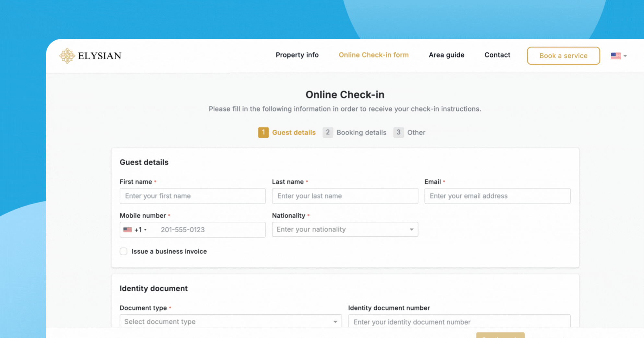Click the step 2 Booking details badge
Viewport: 644px width, 338px height.
click(328, 132)
